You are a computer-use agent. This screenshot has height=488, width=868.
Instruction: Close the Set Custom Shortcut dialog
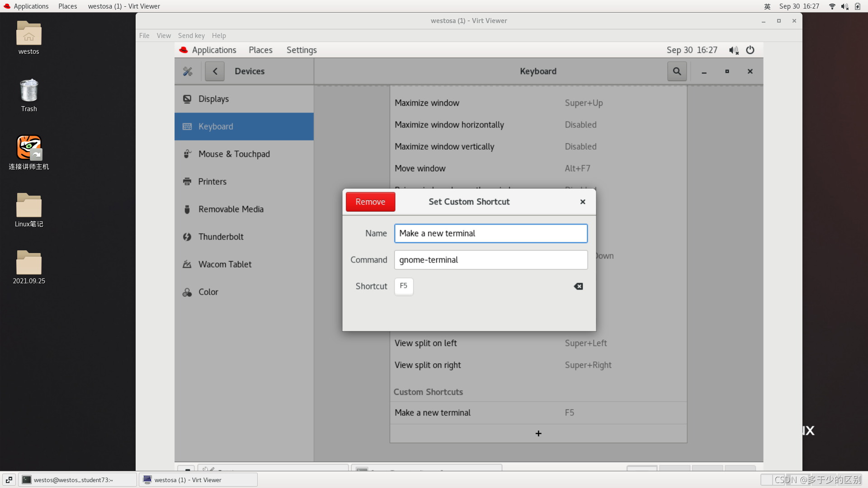click(x=583, y=202)
